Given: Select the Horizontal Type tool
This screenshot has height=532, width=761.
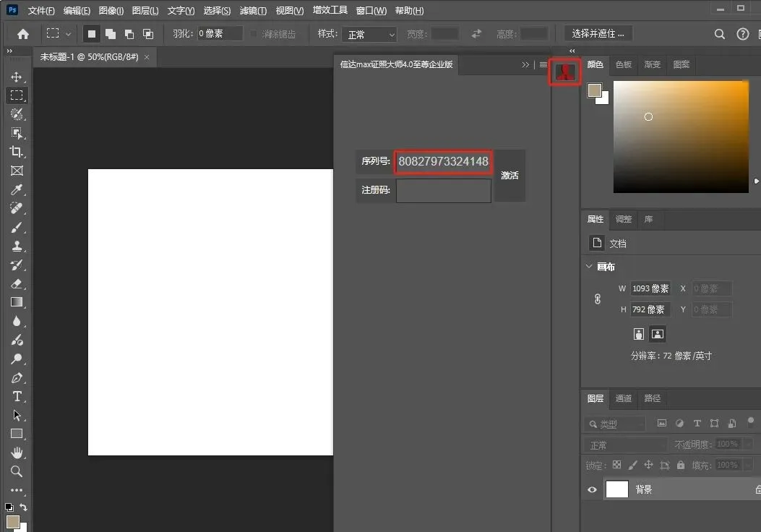Looking at the screenshot, I should pos(17,396).
